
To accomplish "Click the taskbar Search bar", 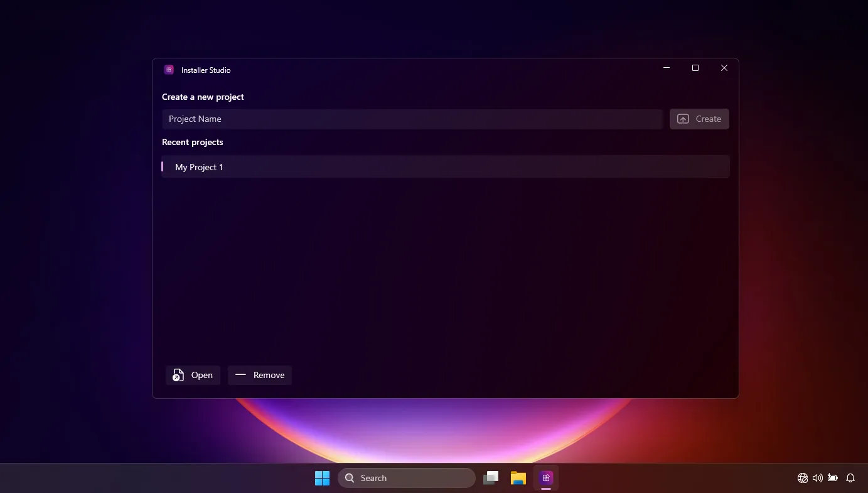I will (407, 478).
